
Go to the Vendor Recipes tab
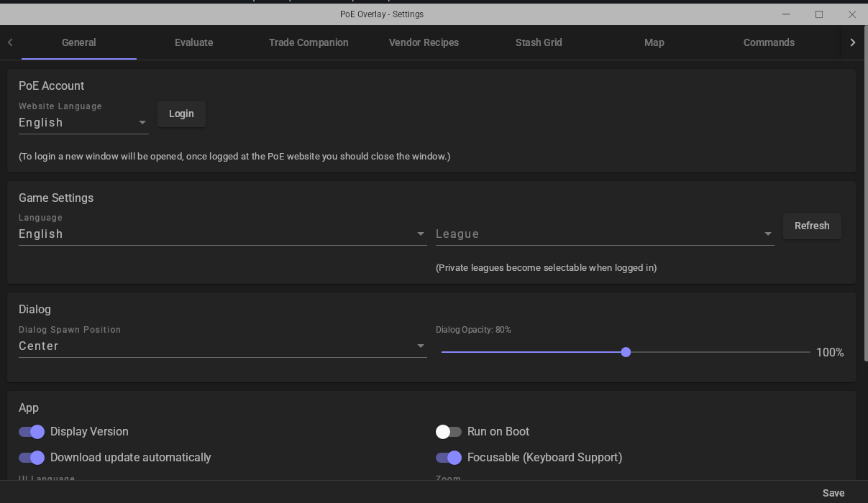click(x=424, y=42)
